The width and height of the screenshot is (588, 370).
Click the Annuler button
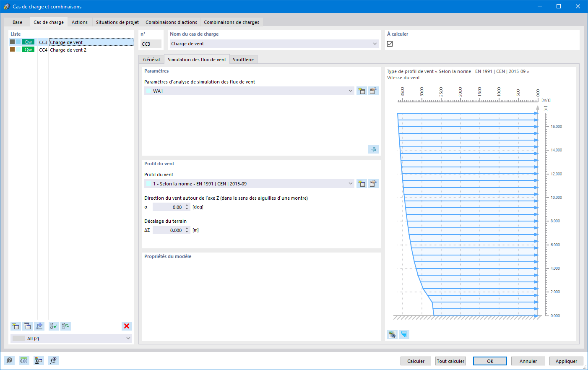point(528,361)
